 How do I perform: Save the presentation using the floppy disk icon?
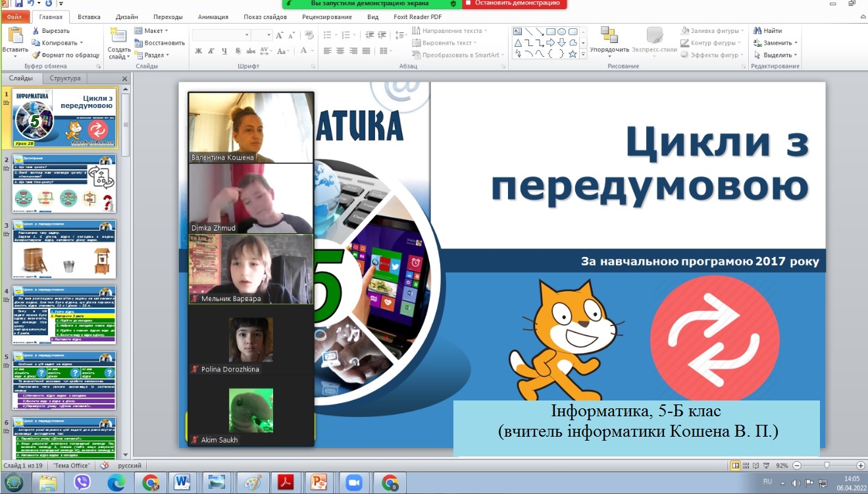coord(18,3)
